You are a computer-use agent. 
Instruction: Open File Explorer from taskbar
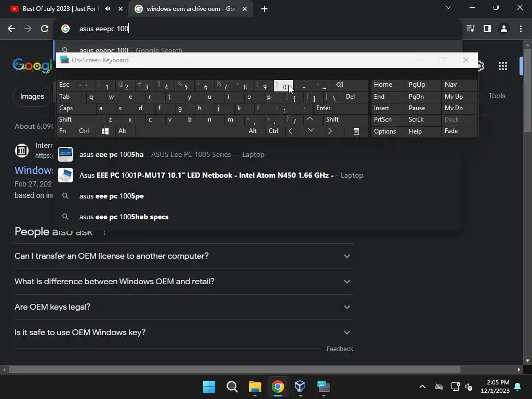(255, 387)
